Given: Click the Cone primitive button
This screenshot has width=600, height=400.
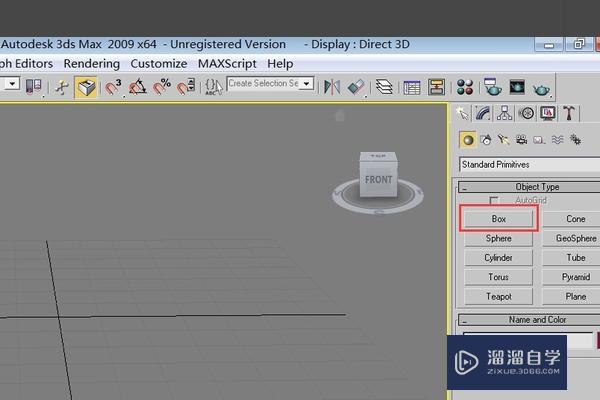Looking at the screenshot, I should pyautogui.click(x=572, y=219).
